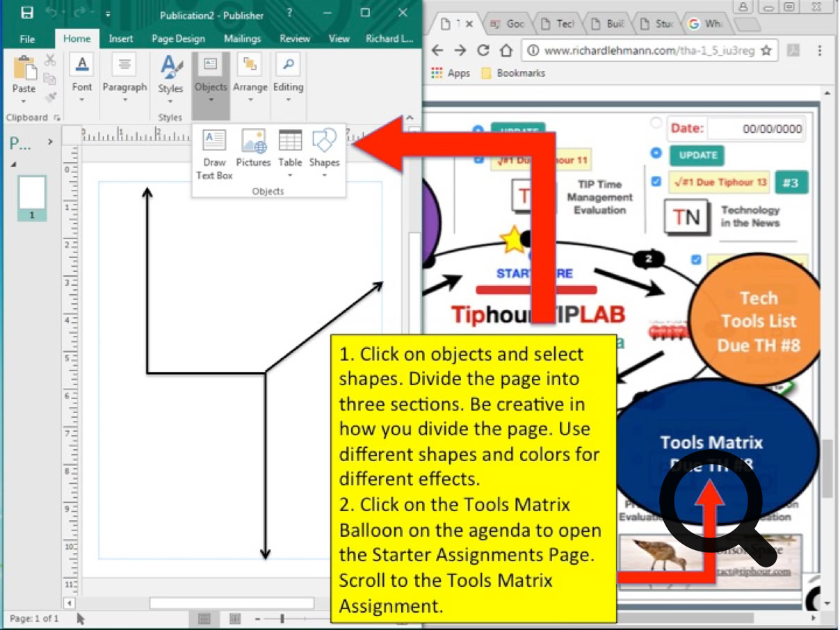Open Quick Access Toolbar customize arrow
The width and height of the screenshot is (840, 630).
click(108, 14)
